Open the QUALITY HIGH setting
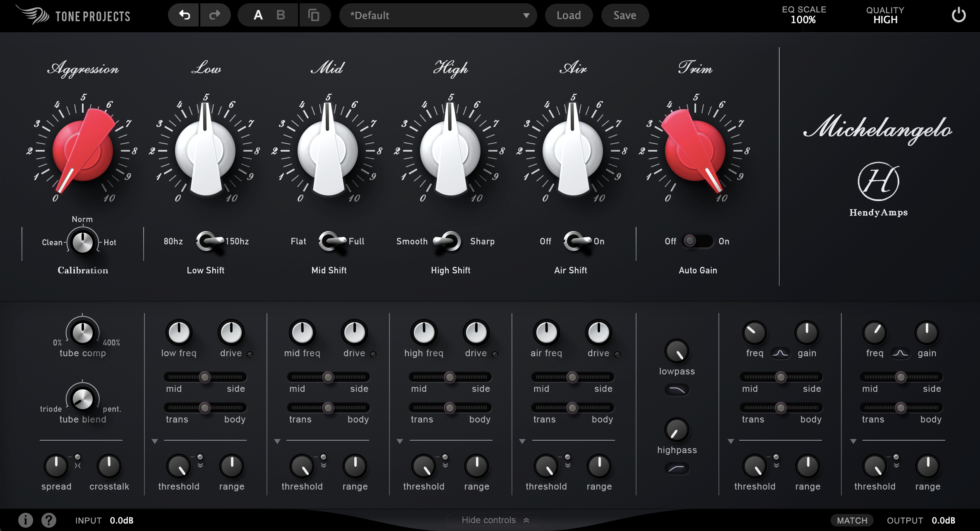Image resolution: width=980 pixels, height=531 pixels. point(885,15)
